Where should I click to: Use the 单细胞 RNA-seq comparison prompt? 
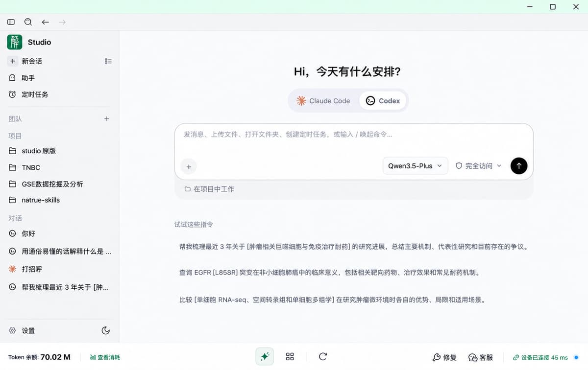[333, 300]
